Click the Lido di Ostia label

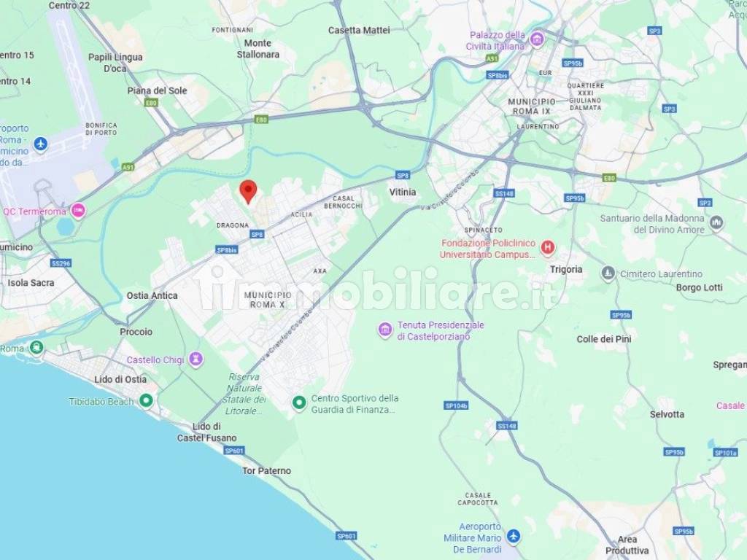coord(120,379)
